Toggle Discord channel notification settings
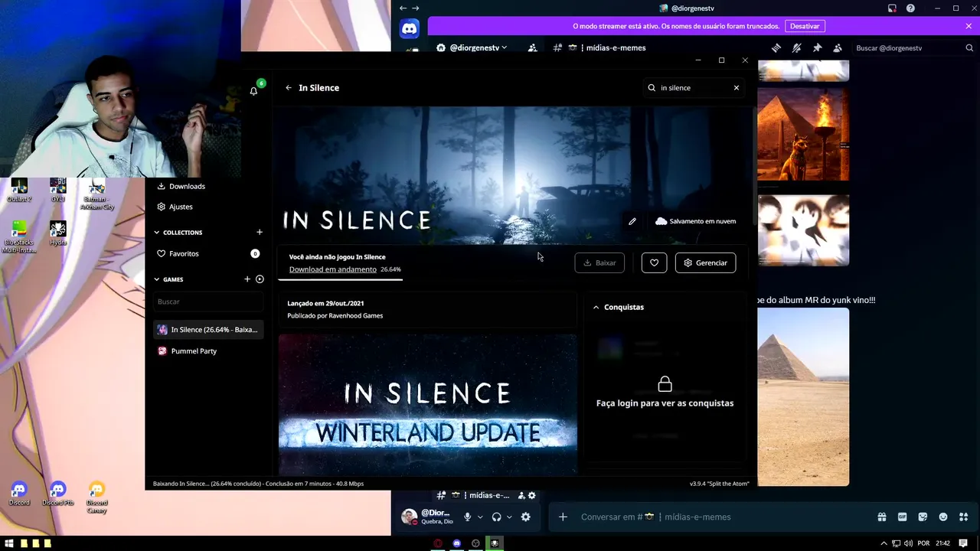The height and width of the screenshot is (551, 980). pos(796,47)
